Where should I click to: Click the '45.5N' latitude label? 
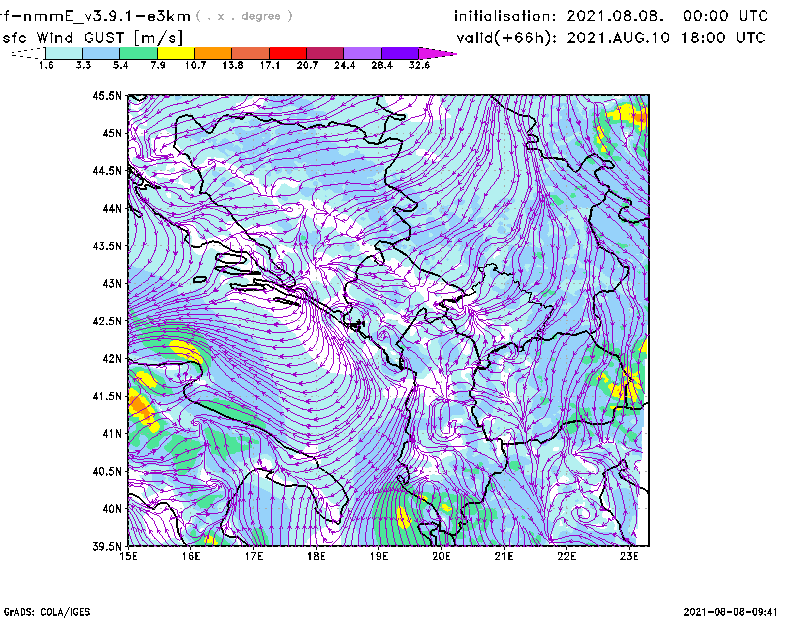[x=107, y=95]
